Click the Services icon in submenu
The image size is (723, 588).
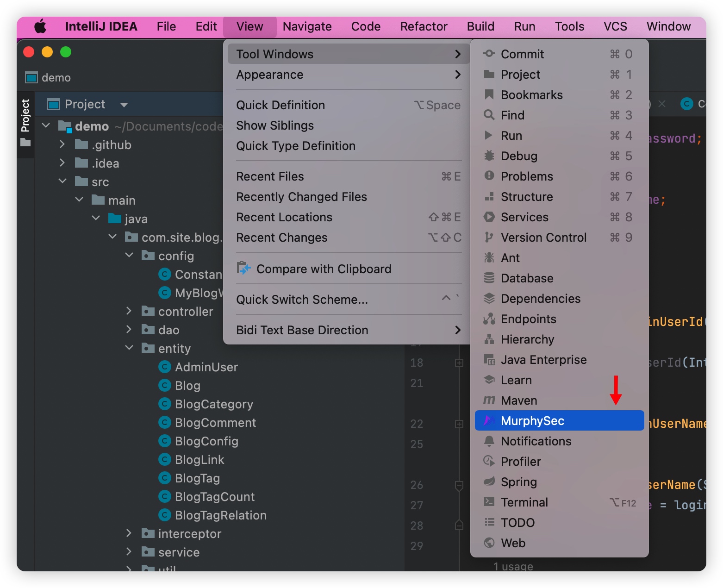click(489, 217)
